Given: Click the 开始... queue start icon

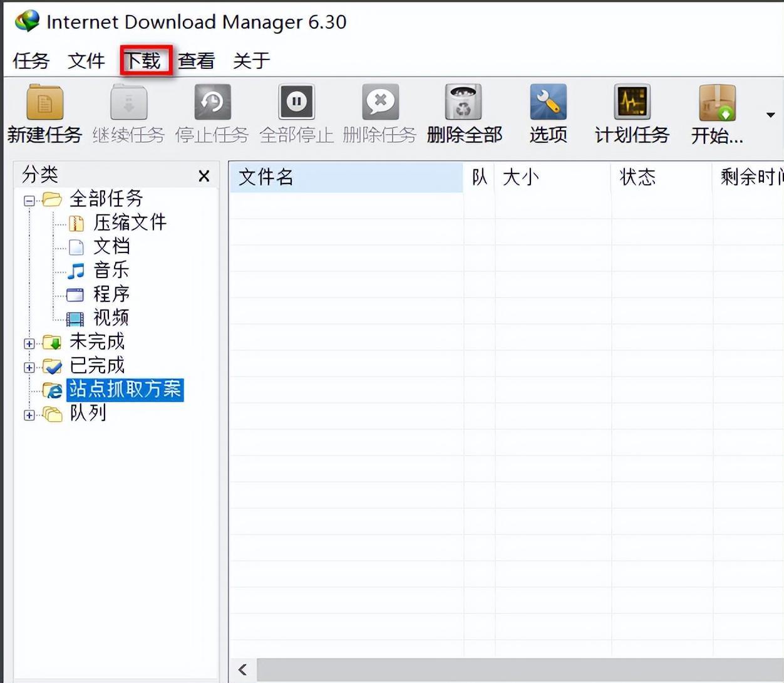Looking at the screenshot, I should pyautogui.click(x=717, y=102).
